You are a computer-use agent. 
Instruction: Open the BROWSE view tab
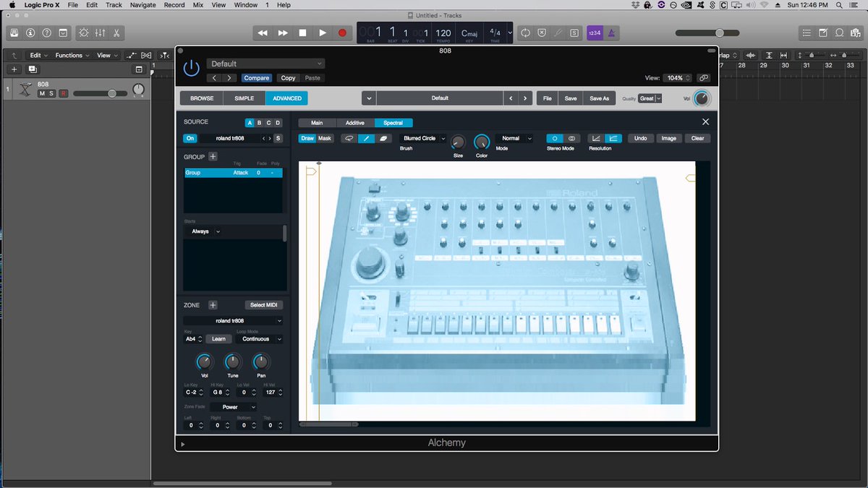click(202, 98)
